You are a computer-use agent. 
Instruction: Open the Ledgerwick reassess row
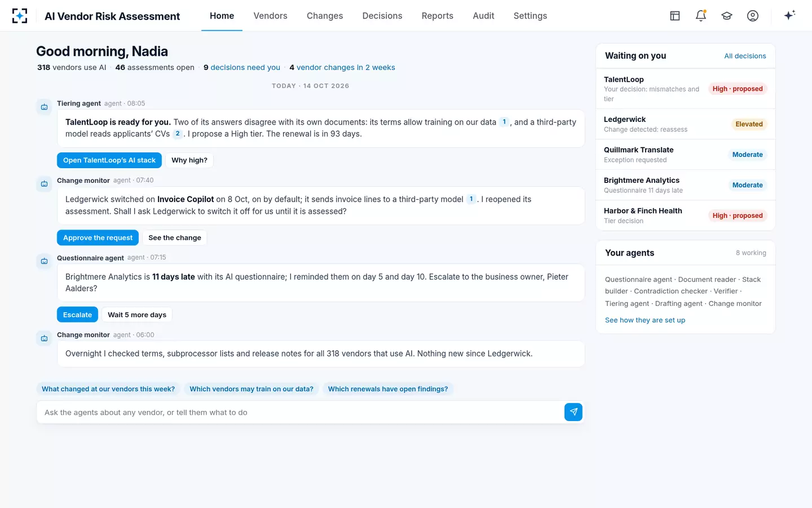pyautogui.click(x=685, y=124)
